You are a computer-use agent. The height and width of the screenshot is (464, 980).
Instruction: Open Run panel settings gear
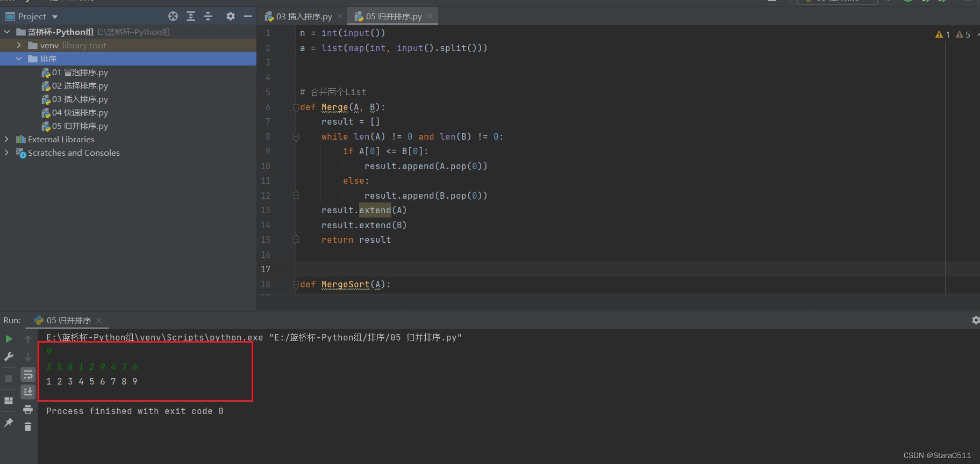tap(976, 320)
